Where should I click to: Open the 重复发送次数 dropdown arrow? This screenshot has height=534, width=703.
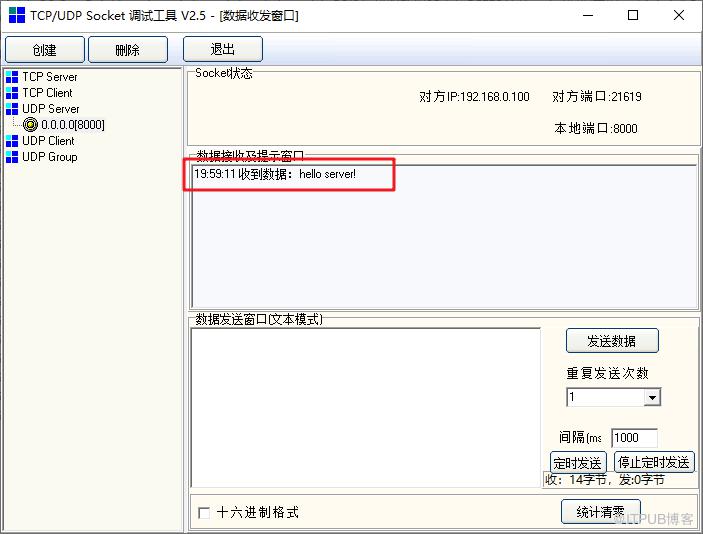point(652,397)
